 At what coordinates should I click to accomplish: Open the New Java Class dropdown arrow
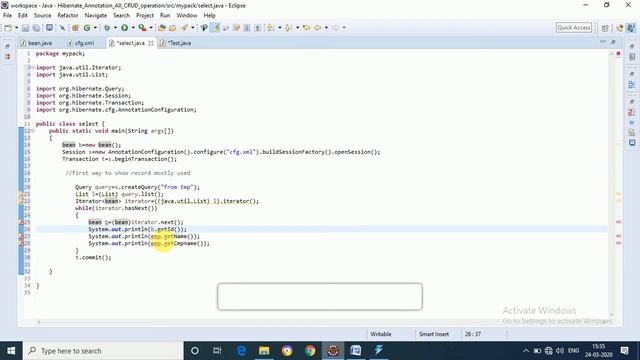[x=95, y=28]
